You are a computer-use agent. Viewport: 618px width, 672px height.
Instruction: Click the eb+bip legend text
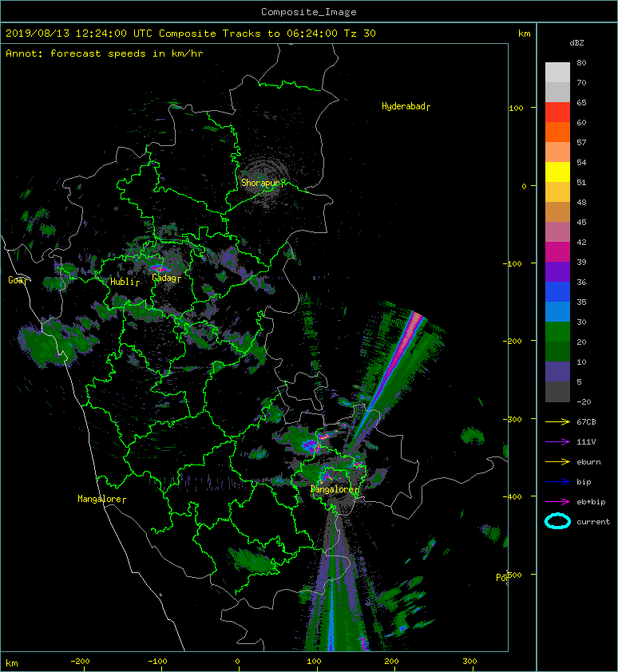point(591,502)
